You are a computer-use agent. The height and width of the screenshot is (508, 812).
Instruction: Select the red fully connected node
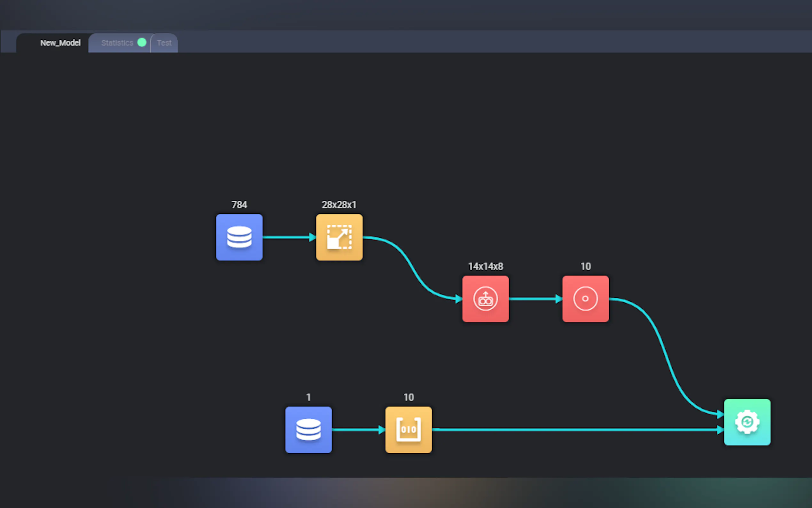(585, 299)
